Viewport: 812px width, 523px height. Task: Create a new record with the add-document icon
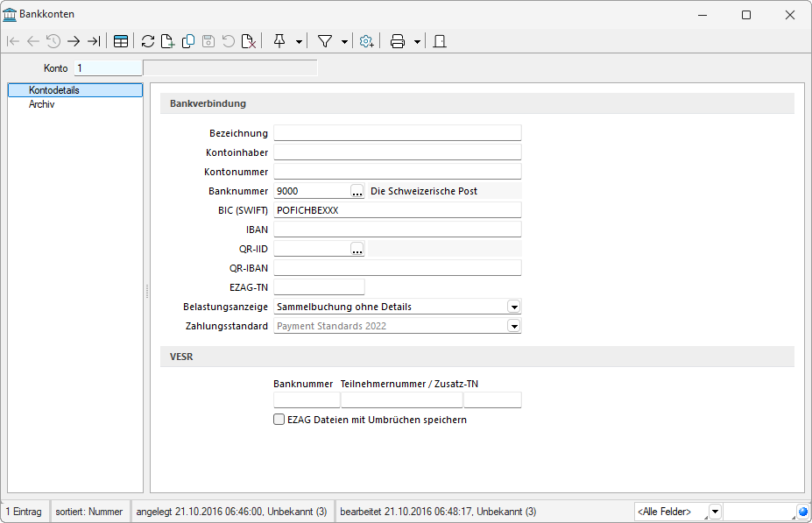pos(167,41)
